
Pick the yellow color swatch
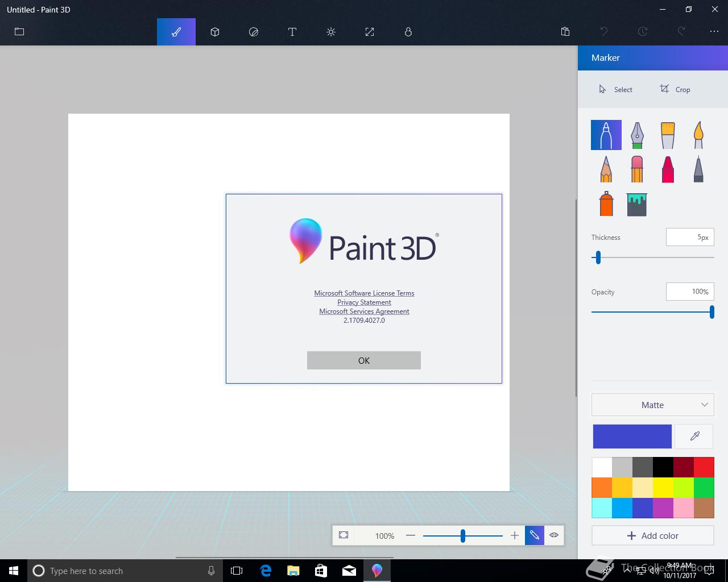663,488
